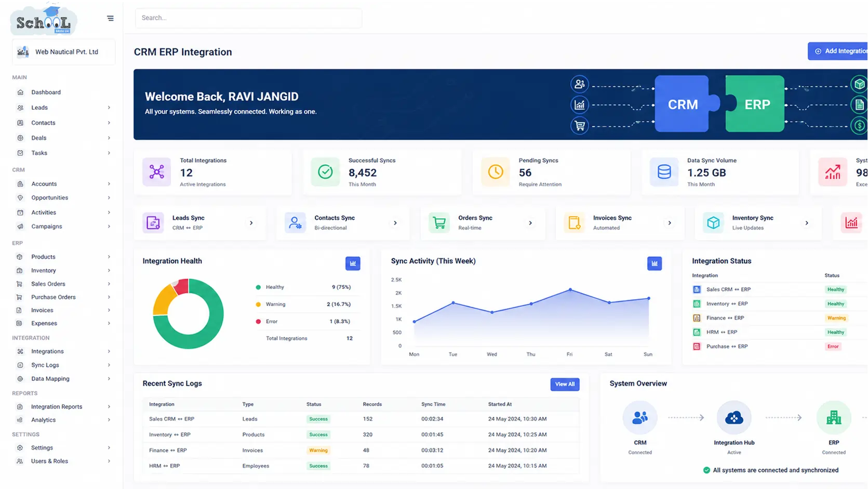This screenshot has width=868, height=489.
Task: Click the red Error legend dot
Action: [258, 322]
